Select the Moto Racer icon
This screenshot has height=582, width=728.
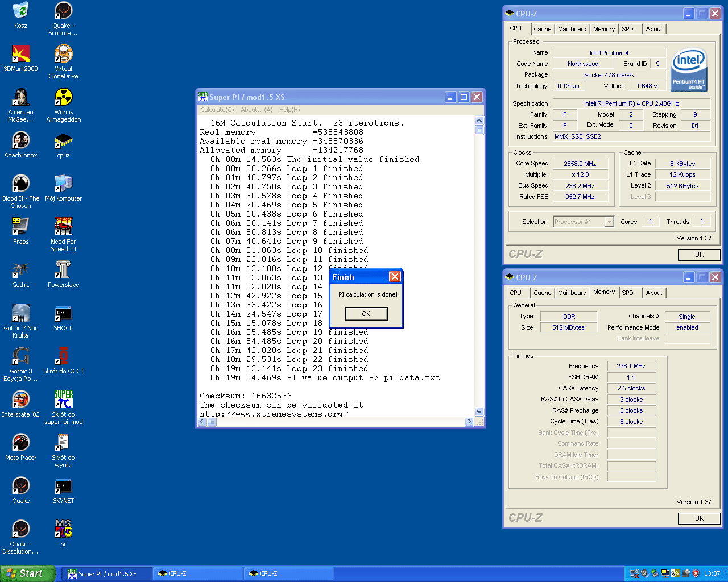coord(20,447)
